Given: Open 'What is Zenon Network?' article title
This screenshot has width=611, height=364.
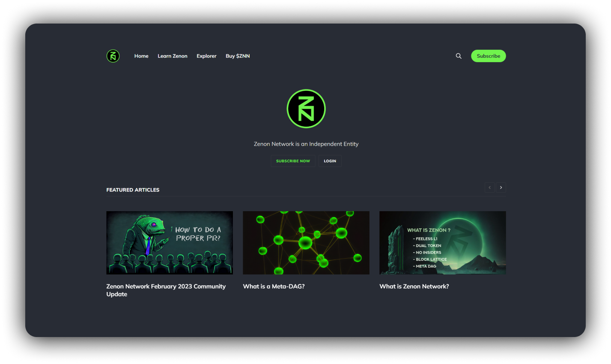Looking at the screenshot, I should pos(414,286).
